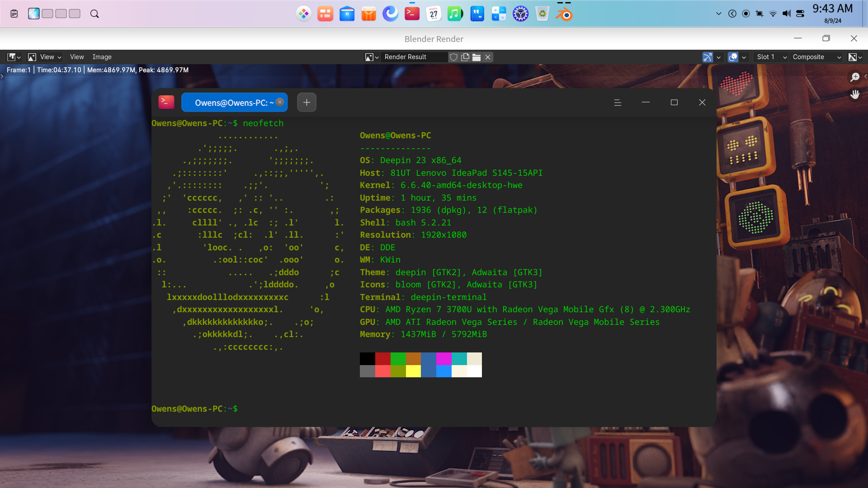868x488 pixels.
Task: Expand gizmo options dropdown arrow
Action: (x=718, y=57)
